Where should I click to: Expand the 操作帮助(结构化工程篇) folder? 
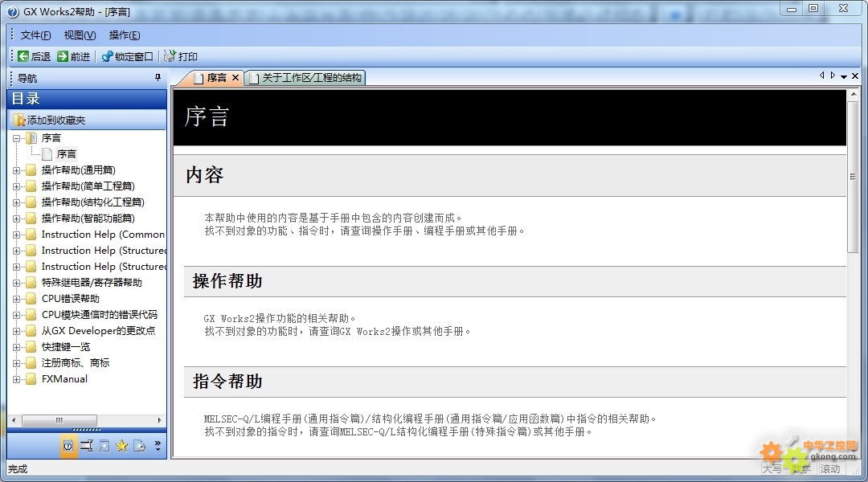(17, 202)
